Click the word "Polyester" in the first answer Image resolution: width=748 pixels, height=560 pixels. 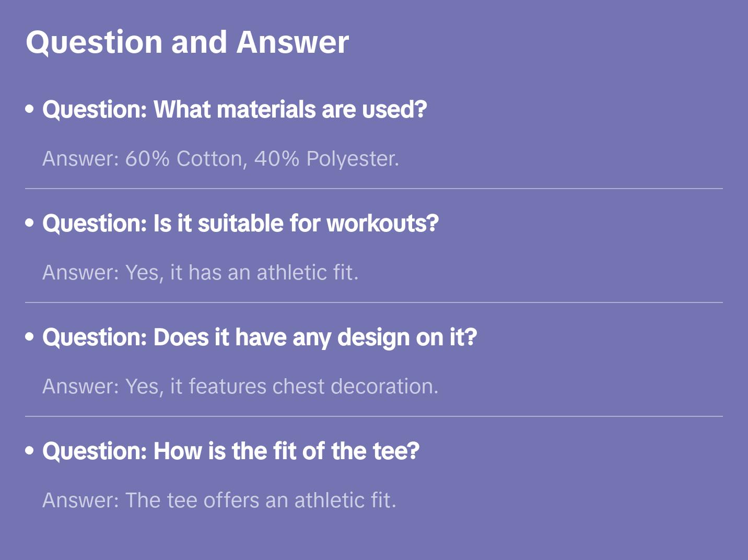352,159
